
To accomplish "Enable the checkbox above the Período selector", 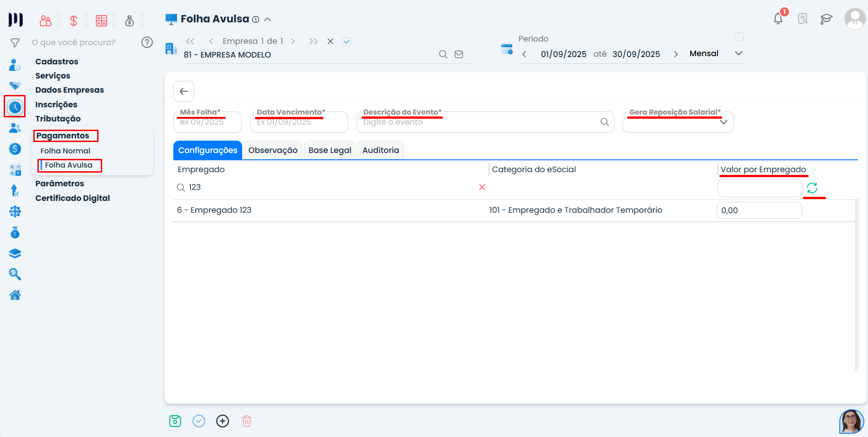I will pos(739,37).
